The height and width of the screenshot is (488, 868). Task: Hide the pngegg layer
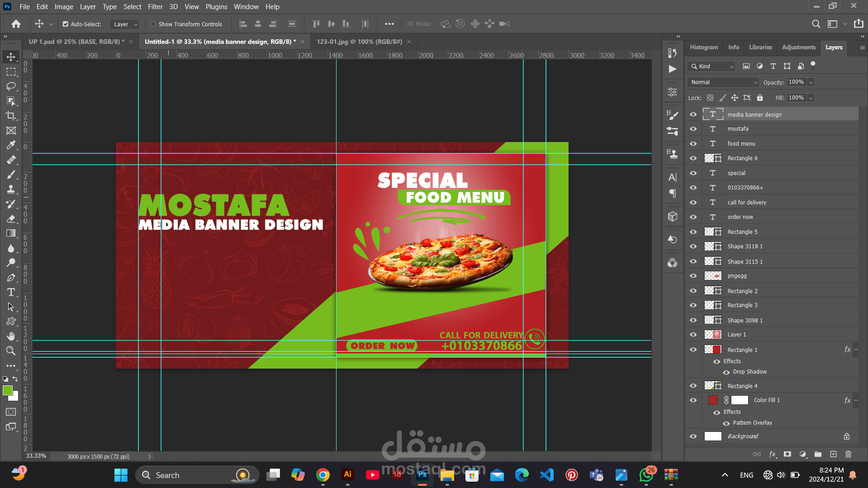coord(693,276)
